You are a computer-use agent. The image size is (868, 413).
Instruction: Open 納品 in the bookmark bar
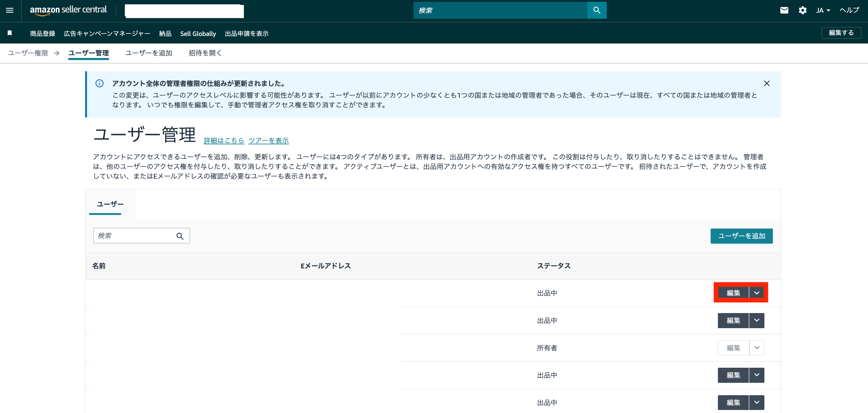coord(165,33)
